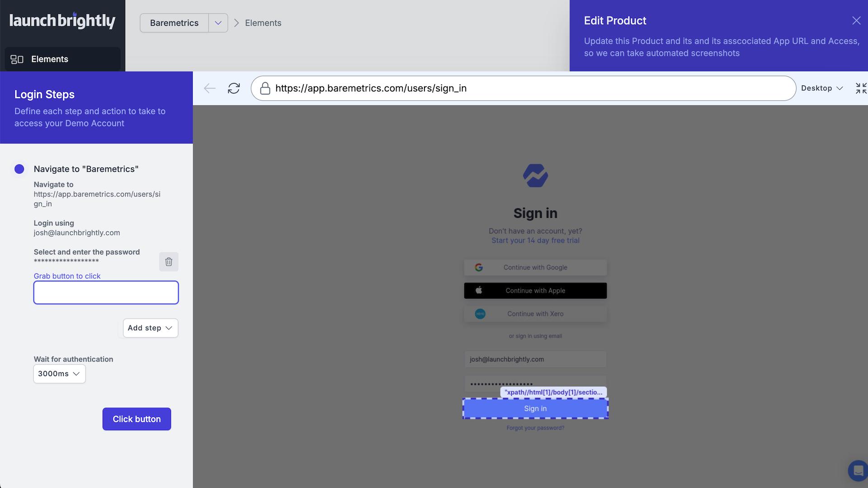Click the launchbrightly logo
The image size is (868, 488).
pyautogui.click(x=62, y=20)
